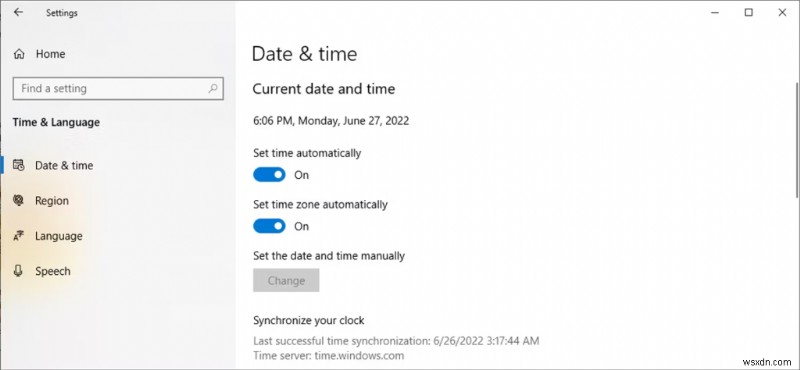Minimize the Settings window
Screen dimensions: 800x370
click(x=715, y=13)
